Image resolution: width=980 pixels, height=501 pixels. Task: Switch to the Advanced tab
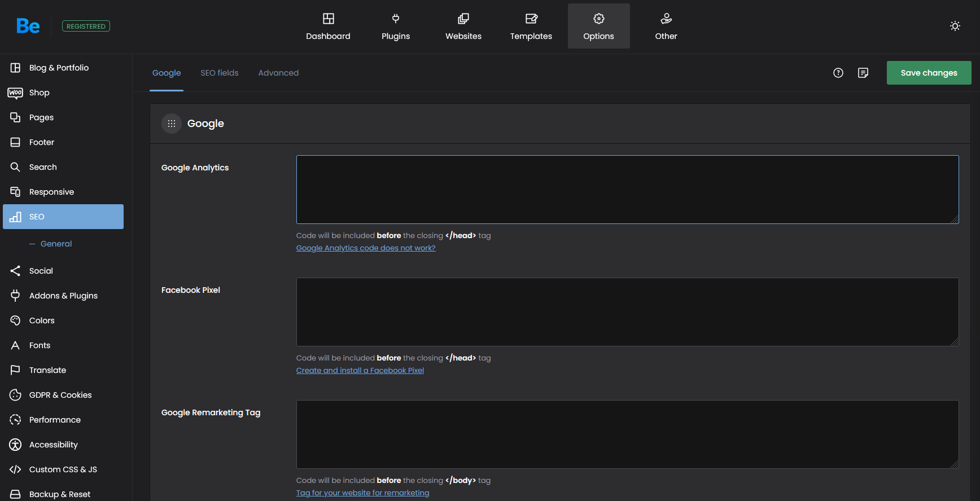pos(278,73)
